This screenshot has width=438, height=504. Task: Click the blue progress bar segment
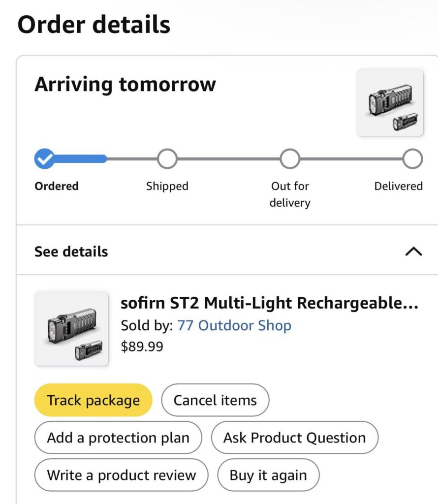(x=79, y=158)
